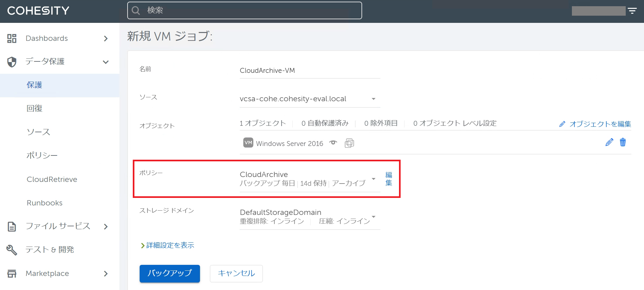The image size is (644, 290).
Task: Expand ファイル サービス chevron
Action: coord(106,226)
